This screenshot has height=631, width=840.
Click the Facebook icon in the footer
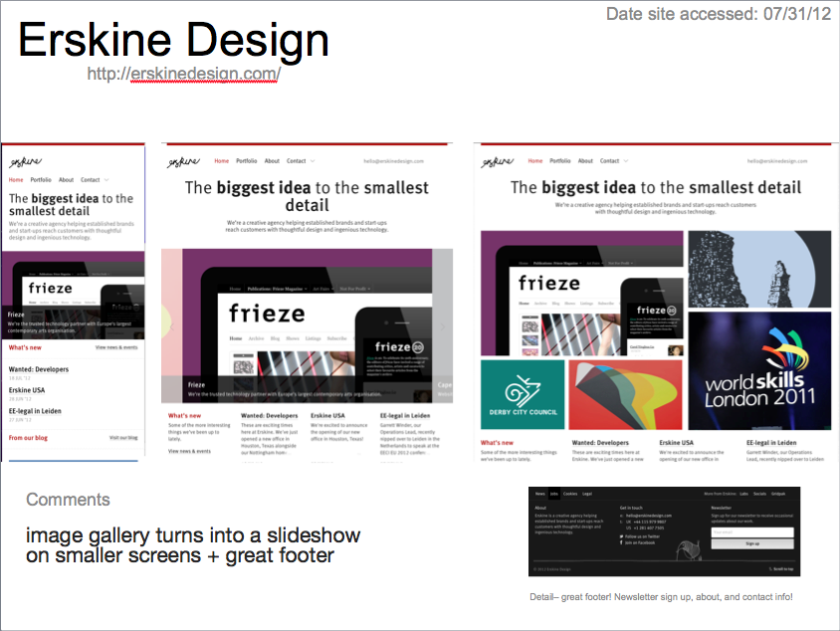point(622,543)
